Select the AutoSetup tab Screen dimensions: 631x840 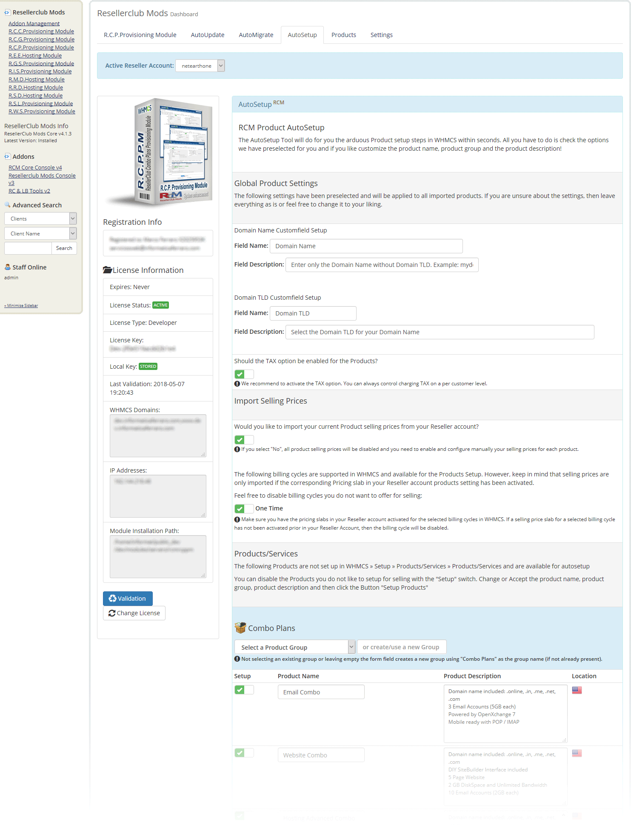(302, 35)
